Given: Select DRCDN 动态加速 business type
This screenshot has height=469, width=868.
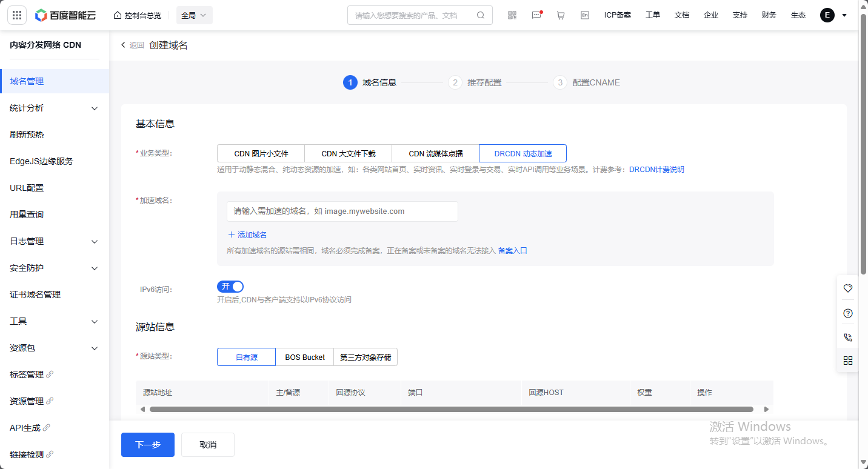Looking at the screenshot, I should pyautogui.click(x=523, y=153).
